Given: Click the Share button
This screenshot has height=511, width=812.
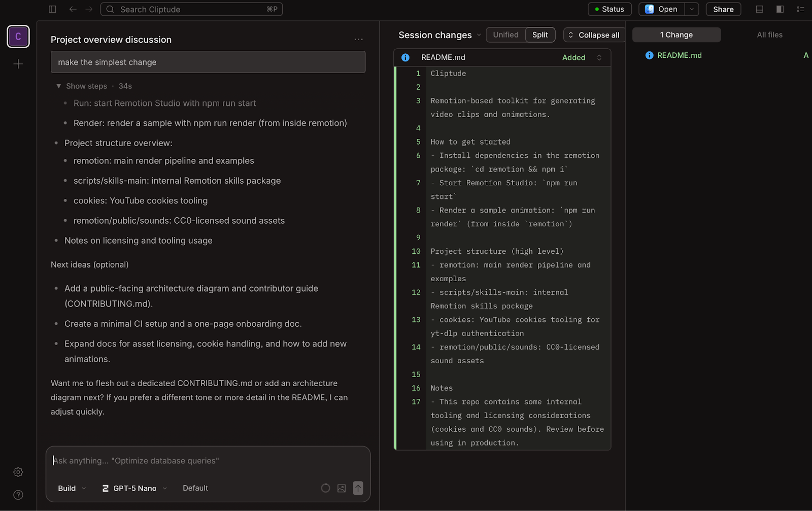Looking at the screenshot, I should (723, 9).
